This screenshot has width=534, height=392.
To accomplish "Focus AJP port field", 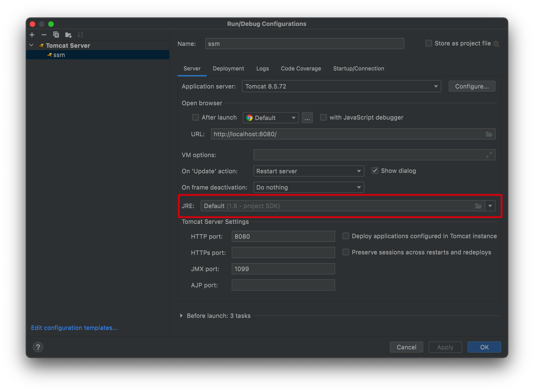I will [283, 285].
